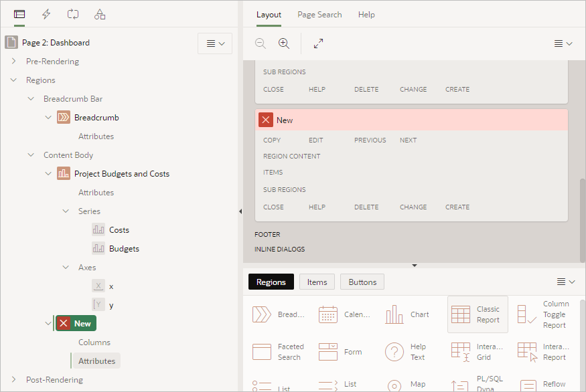Expand the Post-Rendering node
The width and height of the screenshot is (586, 392).
[14, 379]
